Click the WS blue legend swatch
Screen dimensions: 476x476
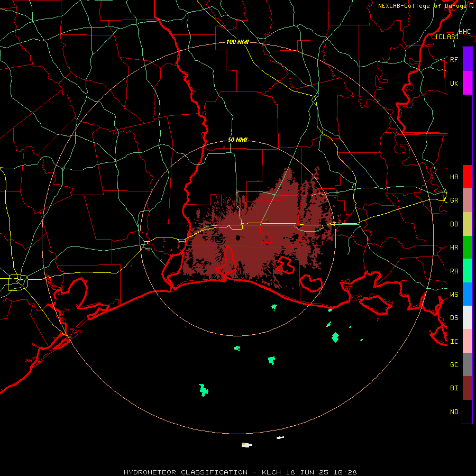pyautogui.click(x=467, y=294)
